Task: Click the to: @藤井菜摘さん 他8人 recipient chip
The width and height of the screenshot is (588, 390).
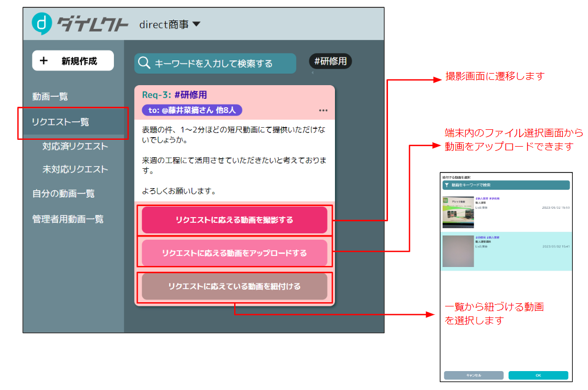Action: pyautogui.click(x=192, y=110)
